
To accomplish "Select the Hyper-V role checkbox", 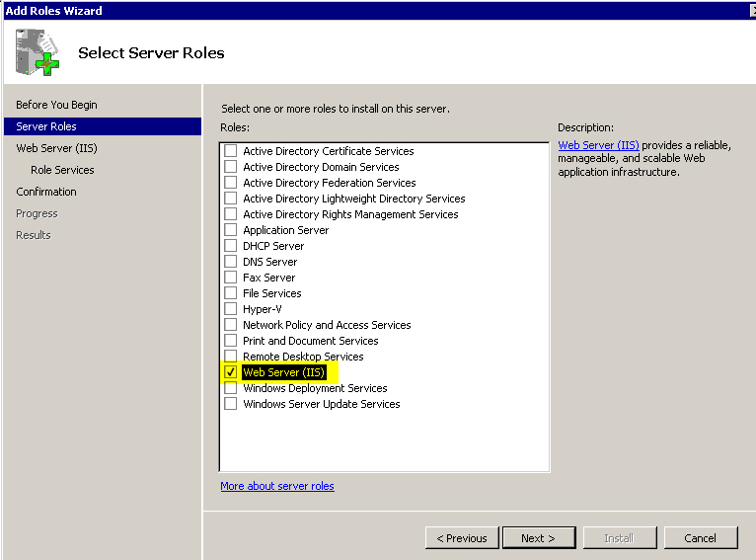I will coord(231,309).
